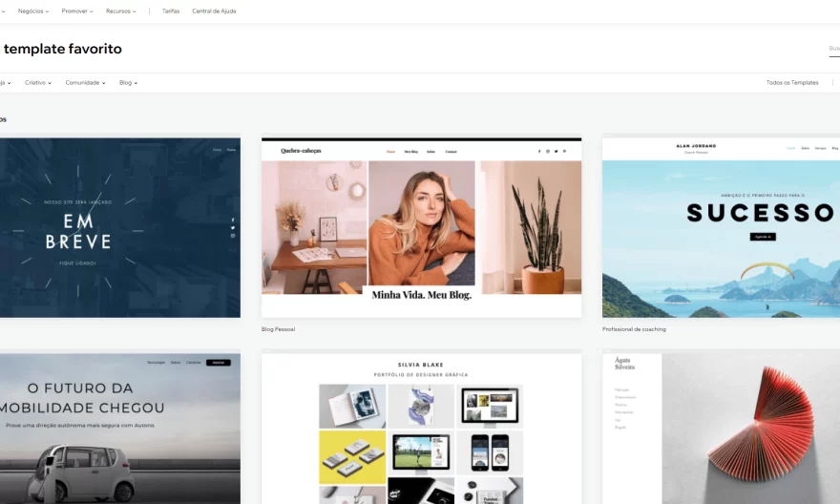Viewport: 840px width, 504px height.
Task: Go to Central de Ajuda
Action: point(214,11)
